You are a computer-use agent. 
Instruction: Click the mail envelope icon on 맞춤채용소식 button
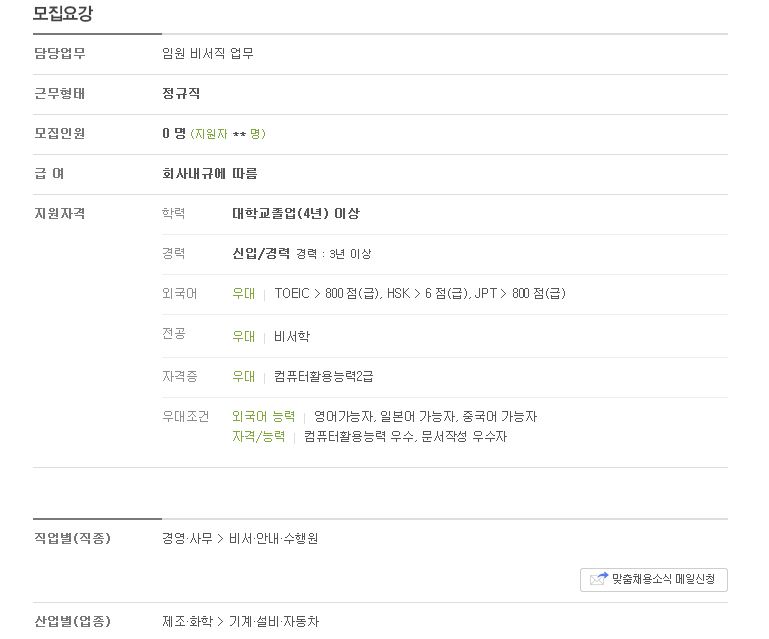598,579
